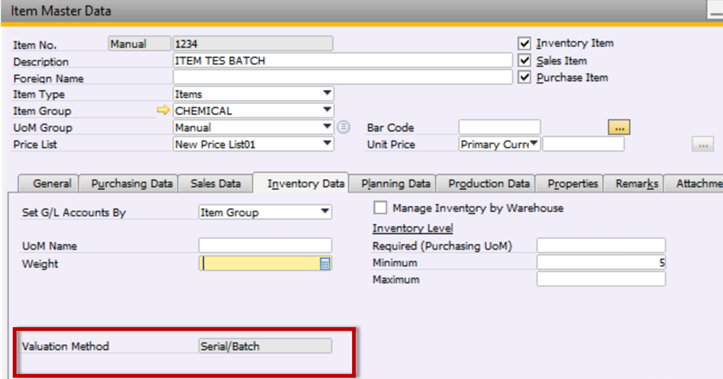Click the Item Master Data title
The image size is (723, 379).
[61, 11]
